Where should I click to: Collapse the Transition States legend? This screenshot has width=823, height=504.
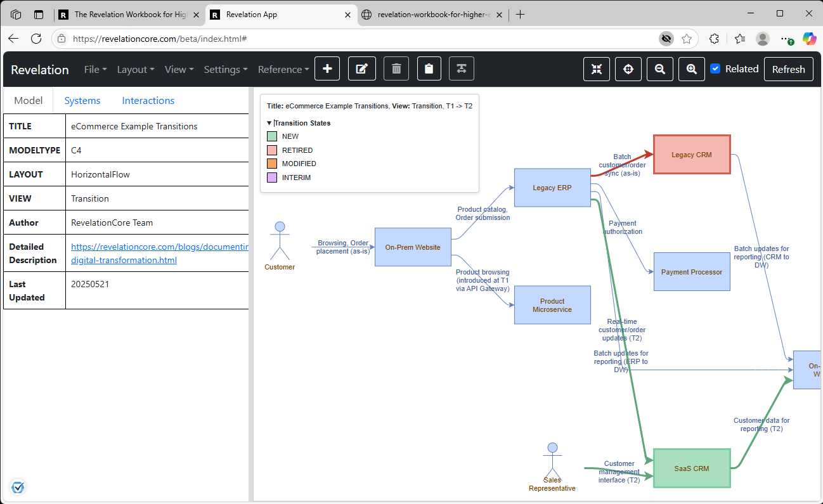[269, 123]
